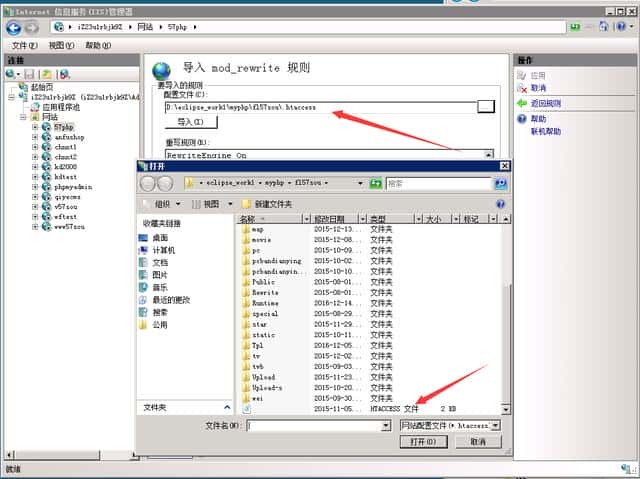640x479 pixels.
Task: Click the 打开(O) open button
Action: (x=424, y=442)
